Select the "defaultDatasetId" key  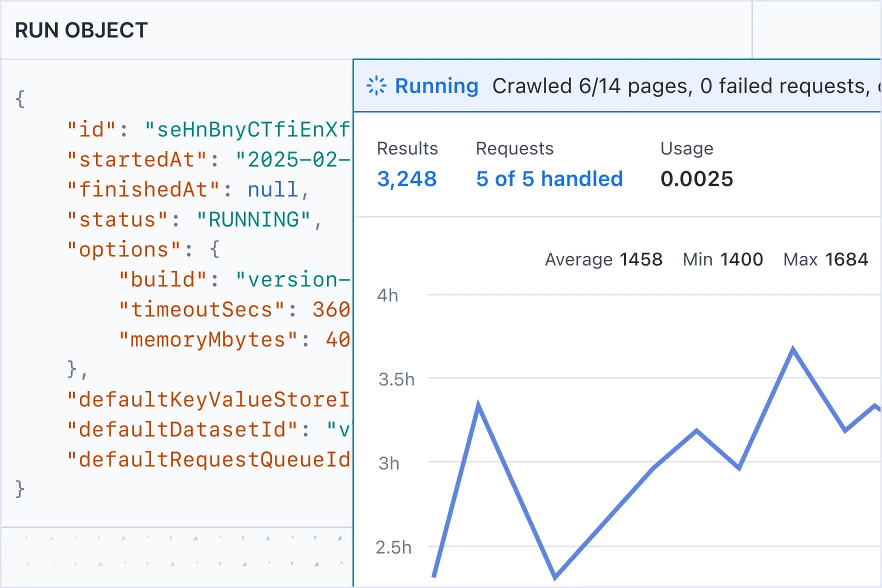[182, 429]
